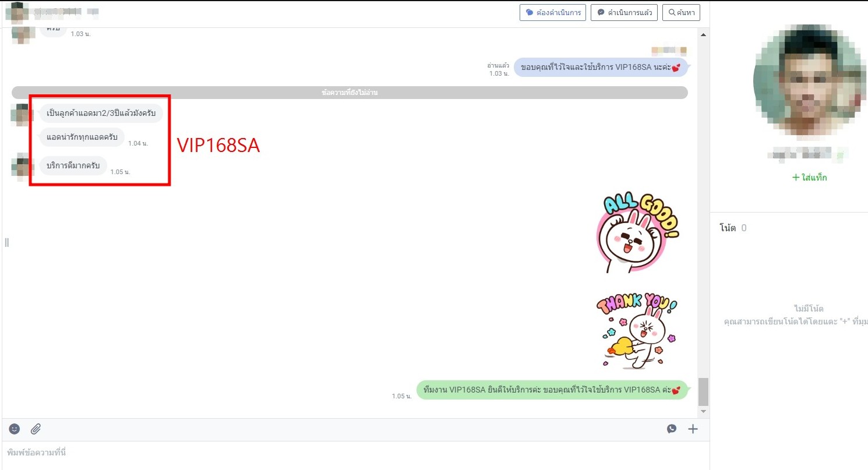868x470 pixels.
Task: Click the green VIP168SA team reply bubble
Action: click(552, 390)
